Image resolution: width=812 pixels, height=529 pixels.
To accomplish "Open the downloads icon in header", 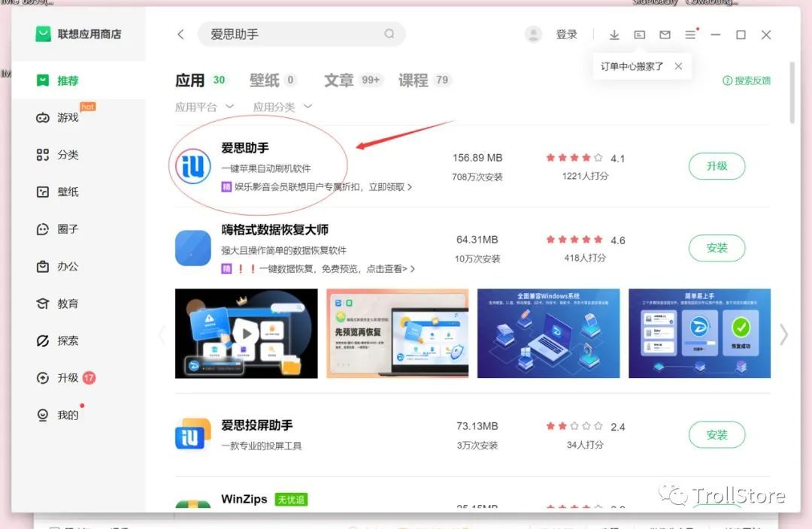I will click(x=614, y=35).
